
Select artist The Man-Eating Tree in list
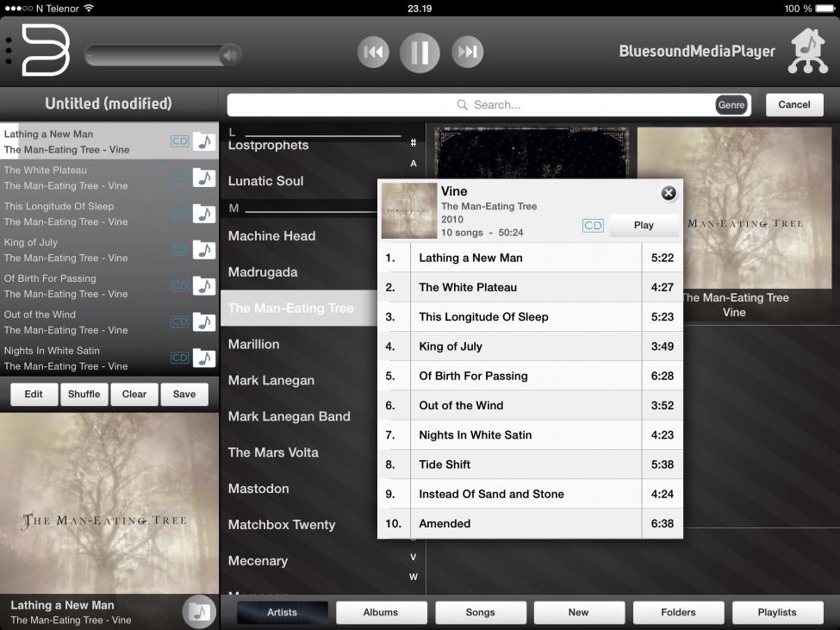(299, 308)
